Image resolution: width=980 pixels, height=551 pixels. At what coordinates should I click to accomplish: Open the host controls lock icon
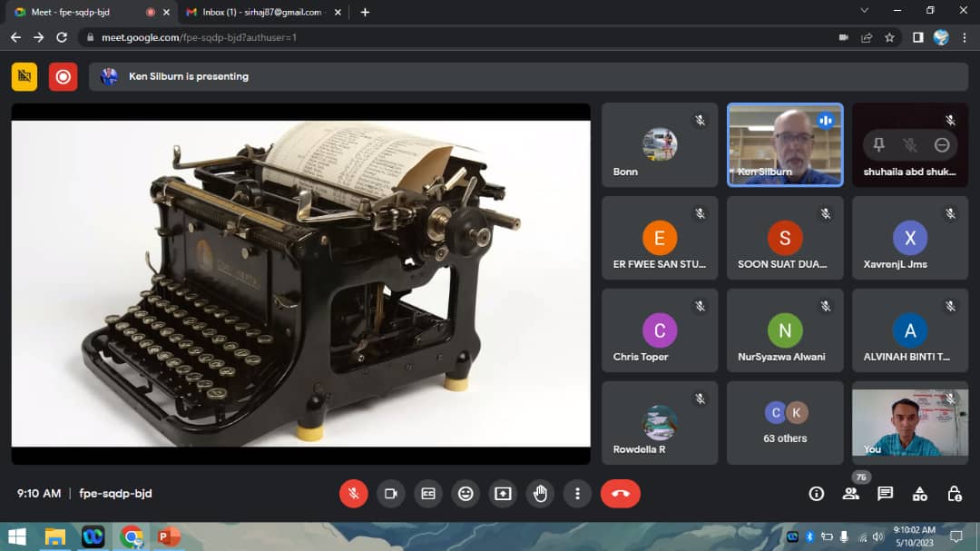point(954,494)
